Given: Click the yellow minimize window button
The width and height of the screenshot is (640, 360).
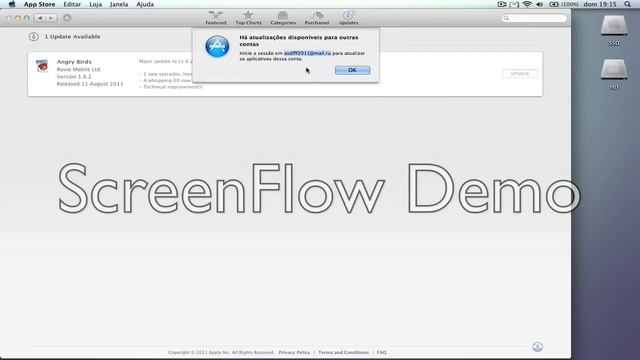Looking at the screenshot, I should (18, 18).
